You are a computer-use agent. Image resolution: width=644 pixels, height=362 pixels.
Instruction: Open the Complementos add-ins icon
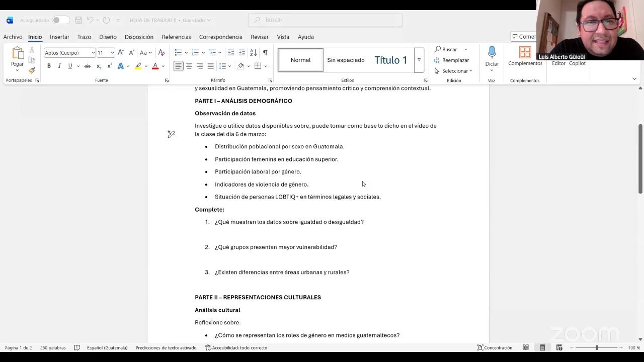click(x=525, y=52)
